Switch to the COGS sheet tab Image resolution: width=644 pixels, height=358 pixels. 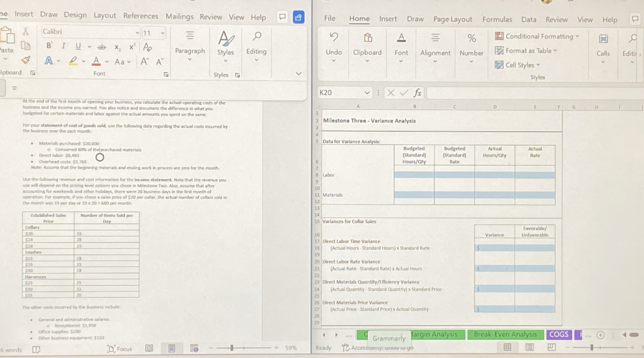[x=559, y=334]
